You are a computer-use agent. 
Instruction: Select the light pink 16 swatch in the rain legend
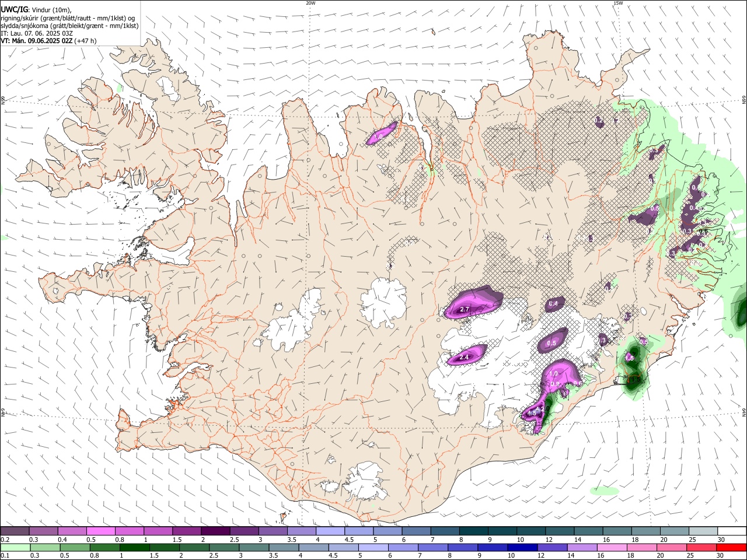pos(612,547)
